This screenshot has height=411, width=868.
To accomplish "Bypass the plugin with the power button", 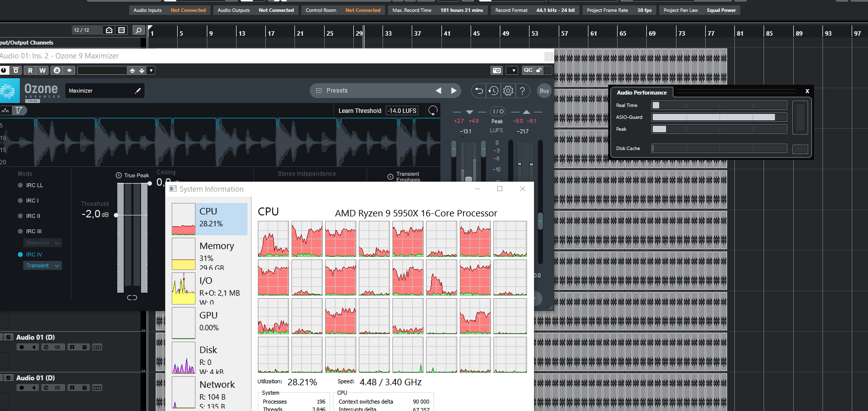I will [x=4, y=70].
